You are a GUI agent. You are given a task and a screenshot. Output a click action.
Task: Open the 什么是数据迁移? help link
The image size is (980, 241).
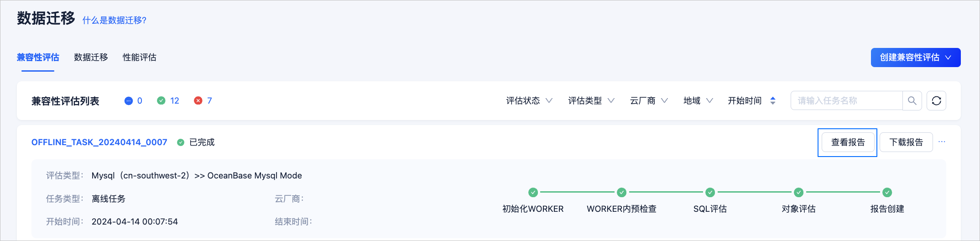(115, 21)
